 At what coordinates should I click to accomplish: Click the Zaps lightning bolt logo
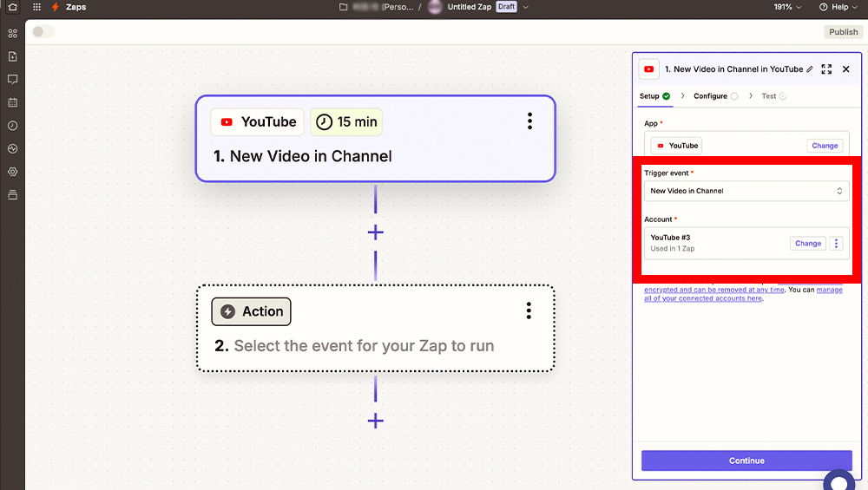(56, 7)
